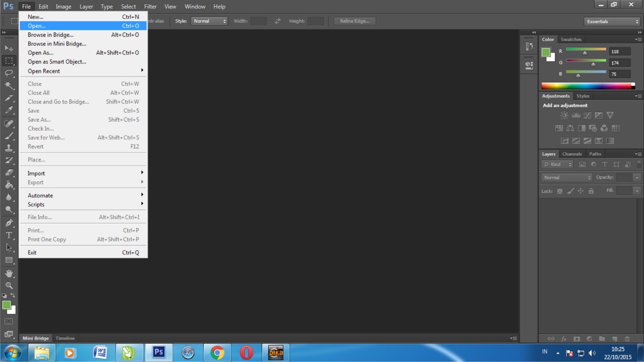Add a Brightness/Contrast adjustment
Screen dimensions: 644x362
[x=564, y=115]
